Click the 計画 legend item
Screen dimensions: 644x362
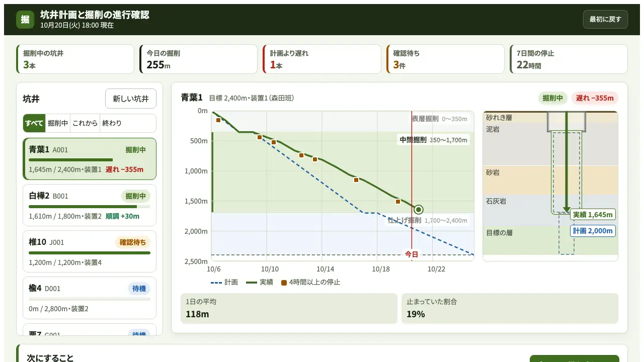[x=224, y=282]
